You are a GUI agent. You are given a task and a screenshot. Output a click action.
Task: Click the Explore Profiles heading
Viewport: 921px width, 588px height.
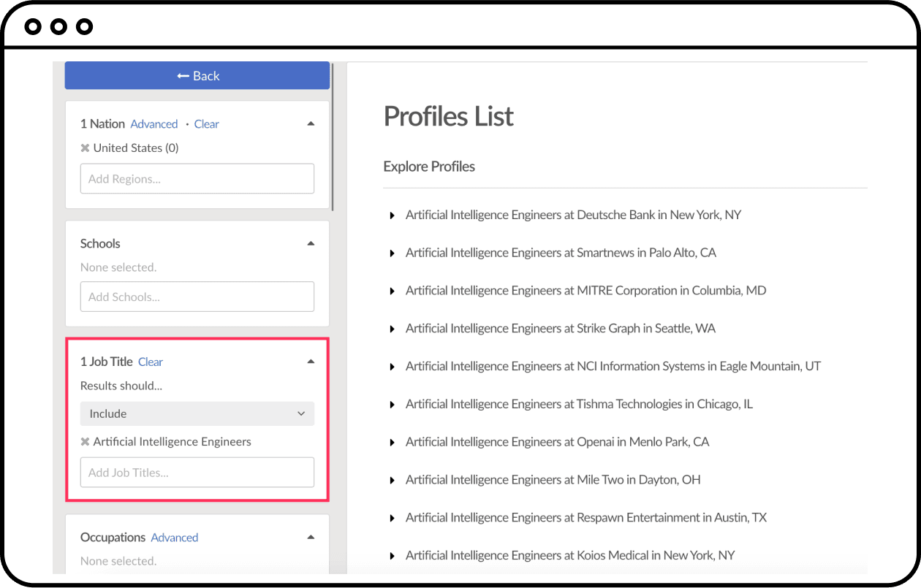click(x=429, y=167)
